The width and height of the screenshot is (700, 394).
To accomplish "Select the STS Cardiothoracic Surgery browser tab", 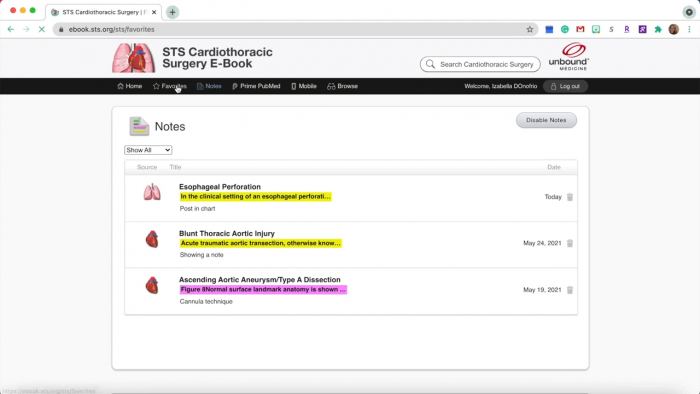I will pos(104,12).
